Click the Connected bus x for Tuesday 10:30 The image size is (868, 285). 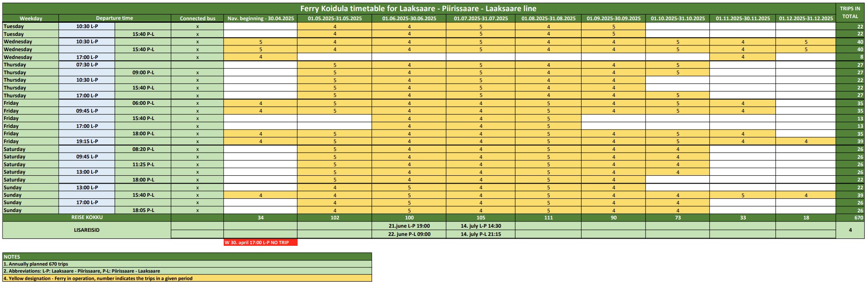coord(197,26)
